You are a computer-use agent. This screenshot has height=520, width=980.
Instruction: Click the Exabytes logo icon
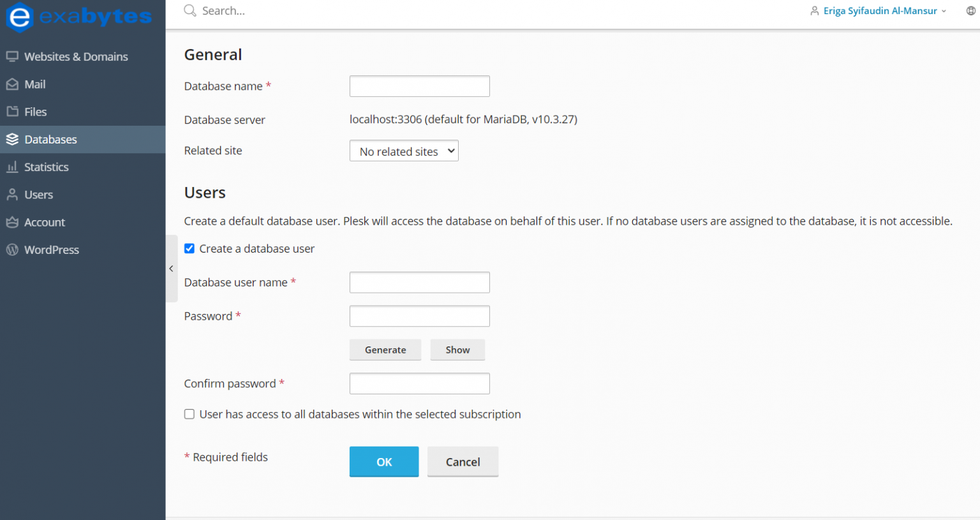click(19, 17)
